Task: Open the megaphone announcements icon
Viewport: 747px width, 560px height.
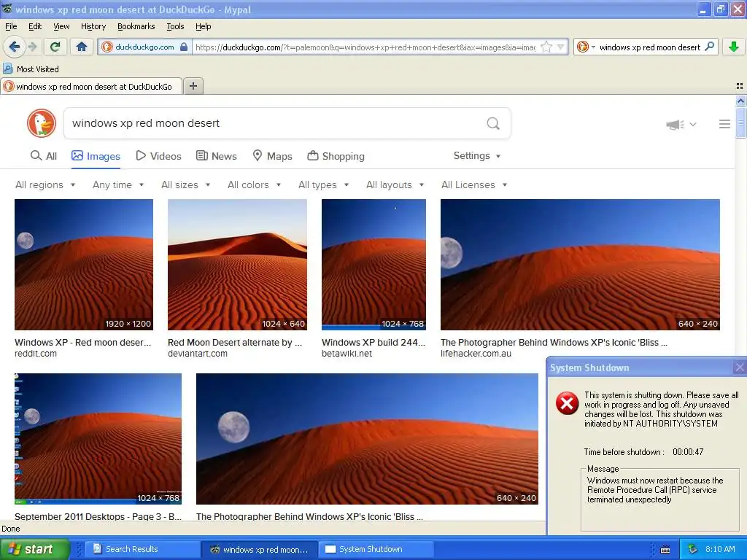Action: 675,124
